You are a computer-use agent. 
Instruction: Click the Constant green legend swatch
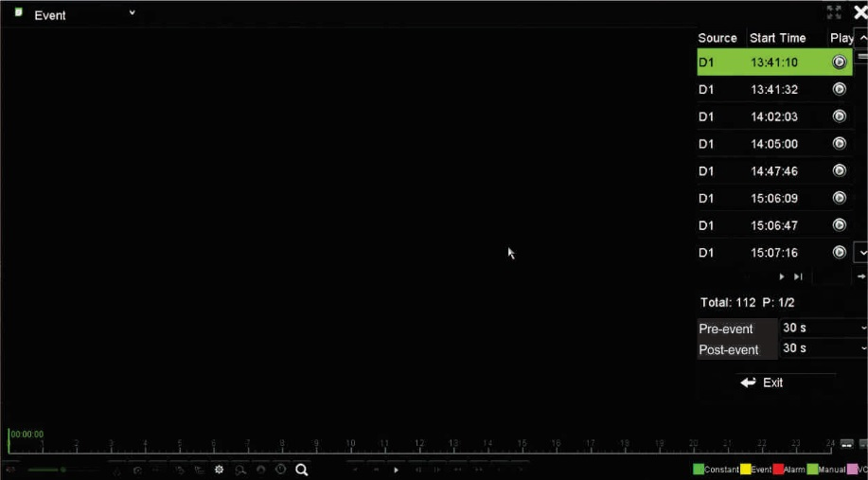pyautogui.click(x=698, y=470)
